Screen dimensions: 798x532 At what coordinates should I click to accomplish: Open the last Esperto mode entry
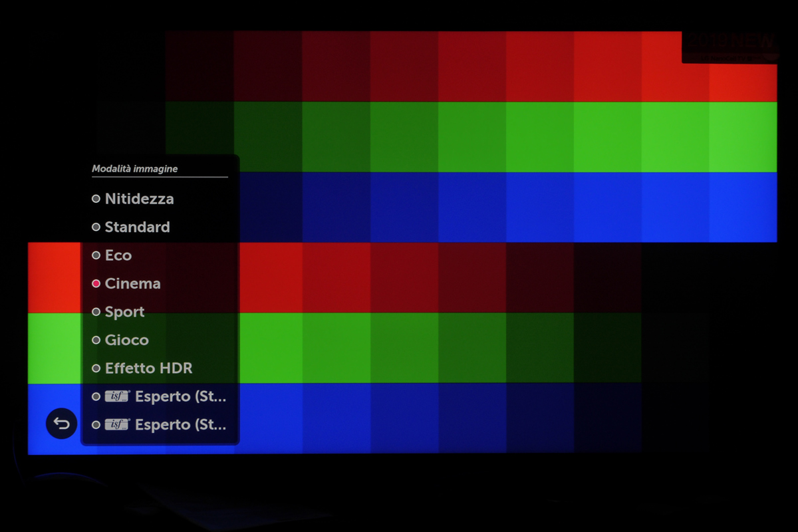(x=180, y=425)
